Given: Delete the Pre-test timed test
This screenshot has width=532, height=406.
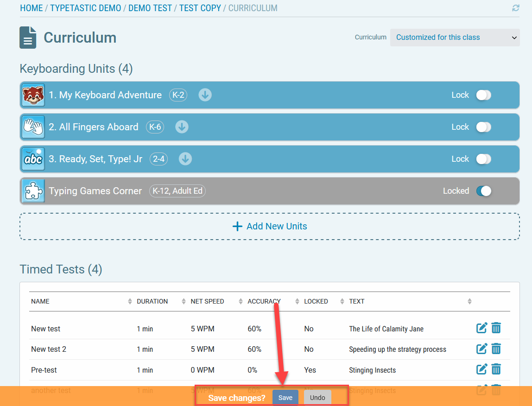Looking at the screenshot, I should pos(496,369).
